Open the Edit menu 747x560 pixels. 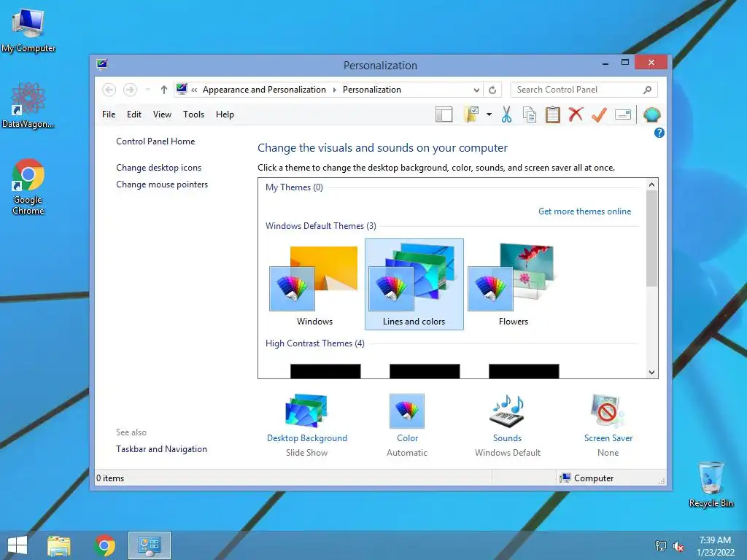pos(134,114)
